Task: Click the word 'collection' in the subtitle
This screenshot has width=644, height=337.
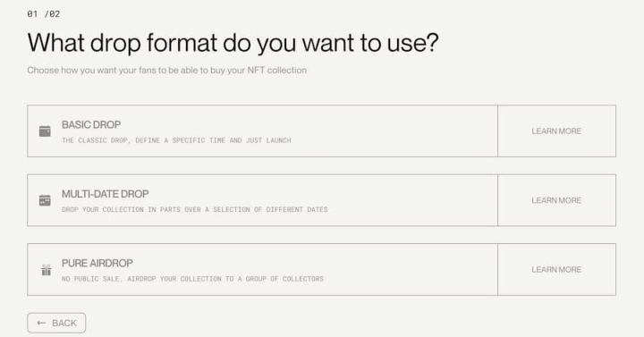Action: [x=287, y=71]
